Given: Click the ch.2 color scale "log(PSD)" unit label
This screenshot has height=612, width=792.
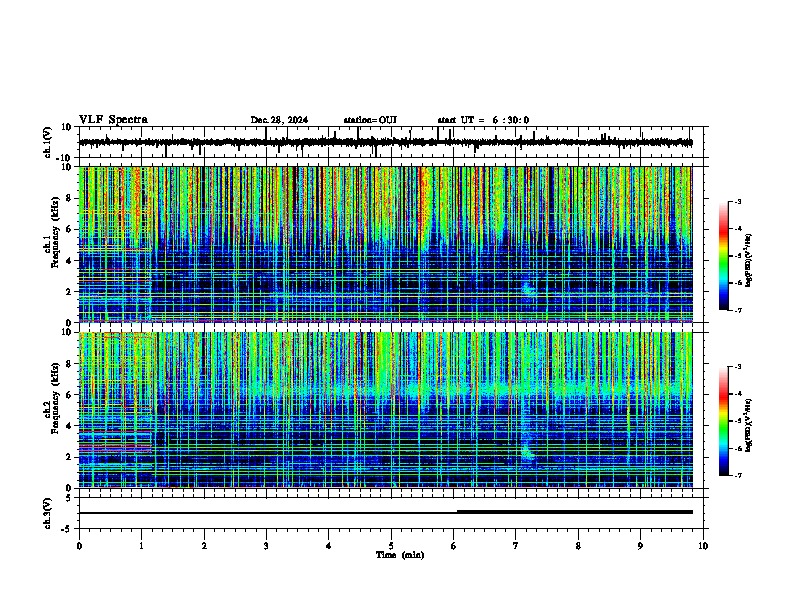Looking at the screenshot, I should [749, 425].
